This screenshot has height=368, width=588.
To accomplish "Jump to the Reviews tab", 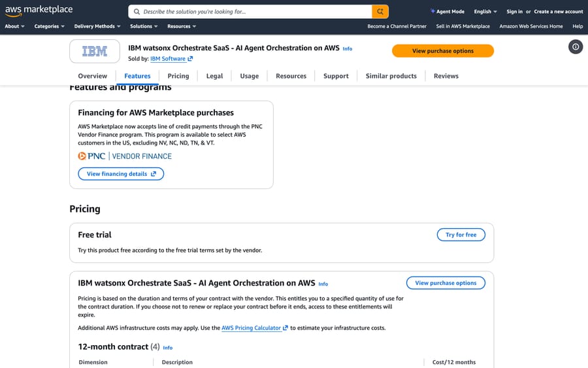I will (x=446, y=76).
